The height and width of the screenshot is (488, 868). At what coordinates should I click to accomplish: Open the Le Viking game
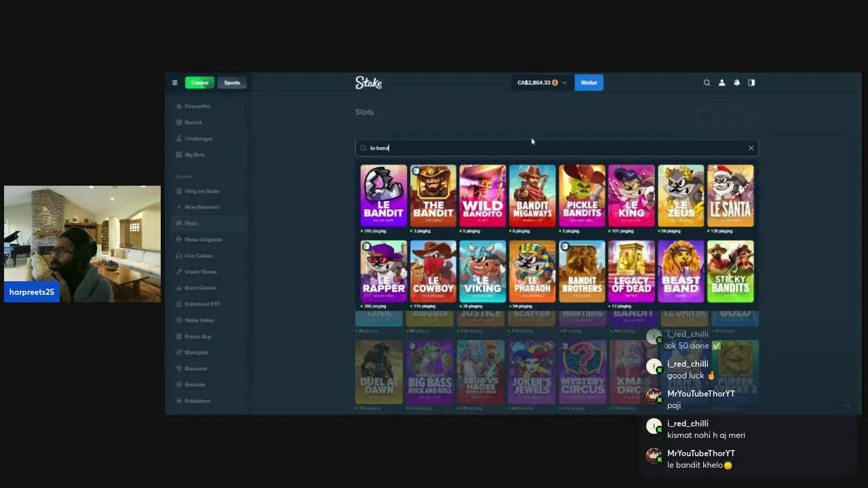483,271
